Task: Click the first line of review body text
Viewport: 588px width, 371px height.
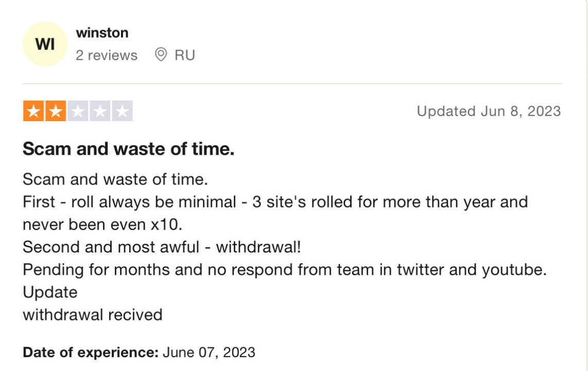Action: coord(115,179)
